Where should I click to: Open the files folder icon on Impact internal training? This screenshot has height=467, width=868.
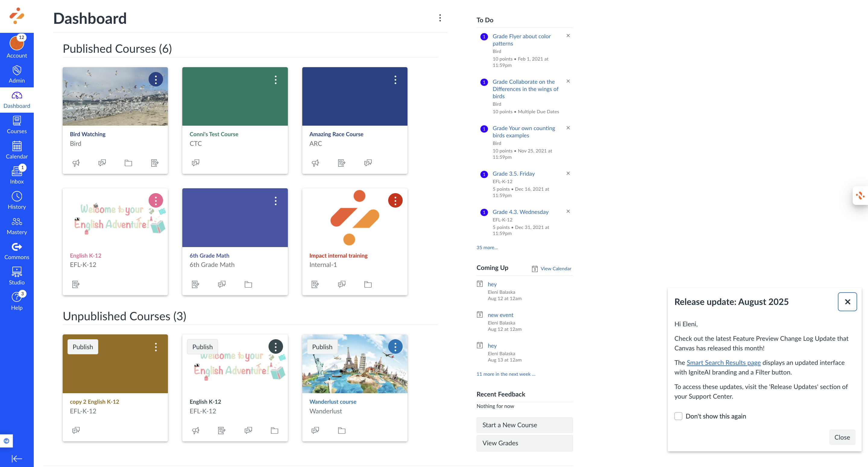pyautogui.click(x=368, y=284)
